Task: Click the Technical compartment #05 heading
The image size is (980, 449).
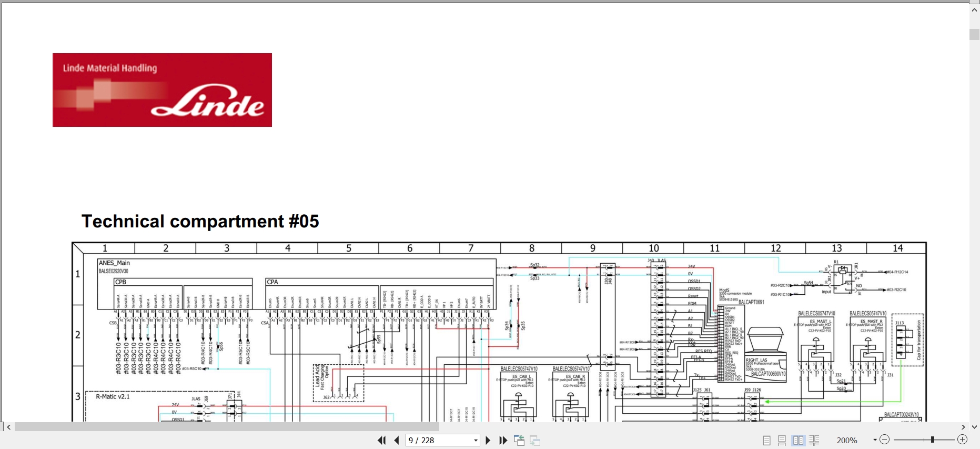Action: [x=200, y=221]
